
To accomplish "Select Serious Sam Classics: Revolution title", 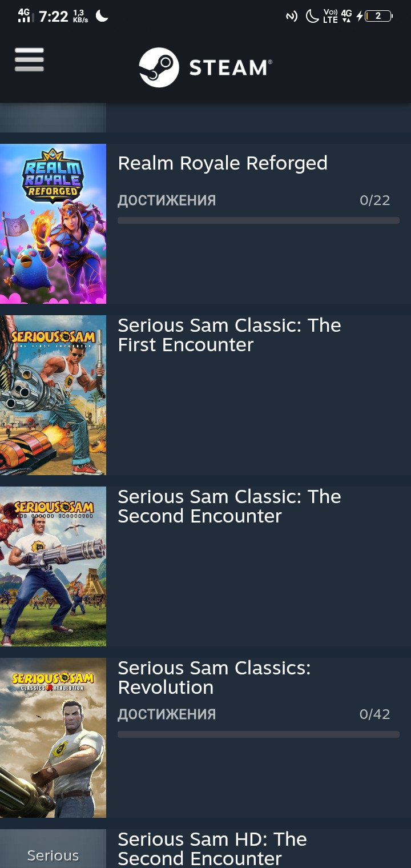I will (214, 678).
